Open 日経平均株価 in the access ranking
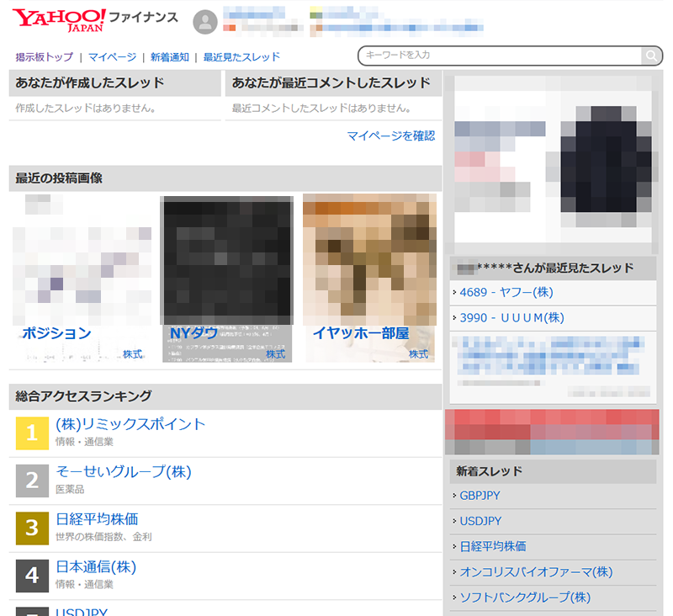This screenshot has width=673, height=616. click(x=97, y=519)
